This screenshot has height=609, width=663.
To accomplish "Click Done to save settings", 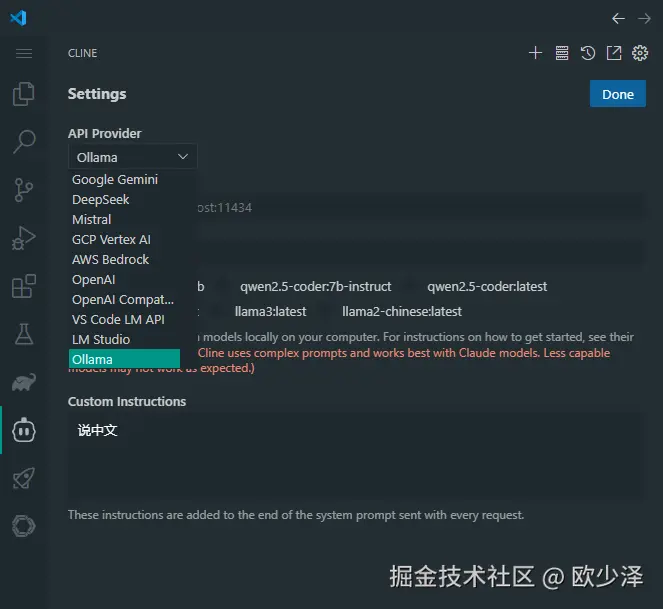I will pos(618,94).
